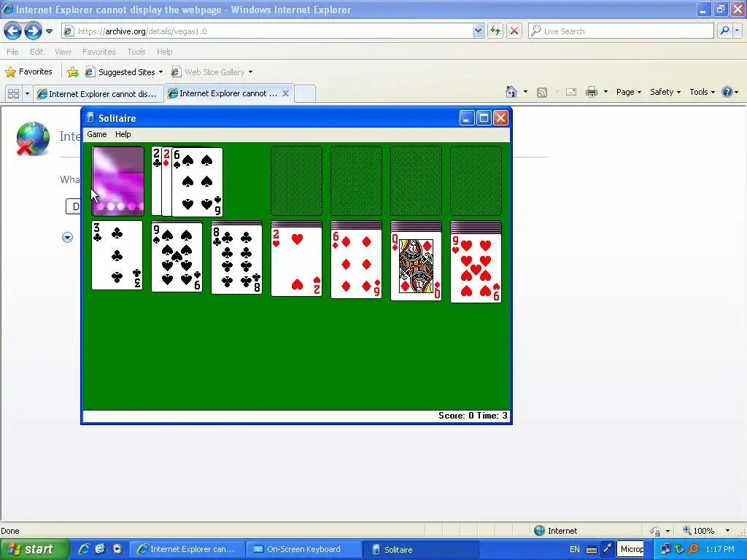Open the tab list dropdown arrow
This screenshot has width=747, height=560.
(27, 94)
